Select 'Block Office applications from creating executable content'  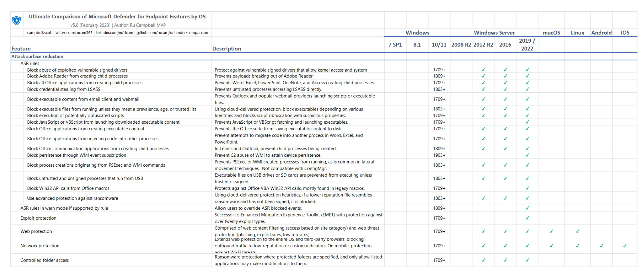86,129
